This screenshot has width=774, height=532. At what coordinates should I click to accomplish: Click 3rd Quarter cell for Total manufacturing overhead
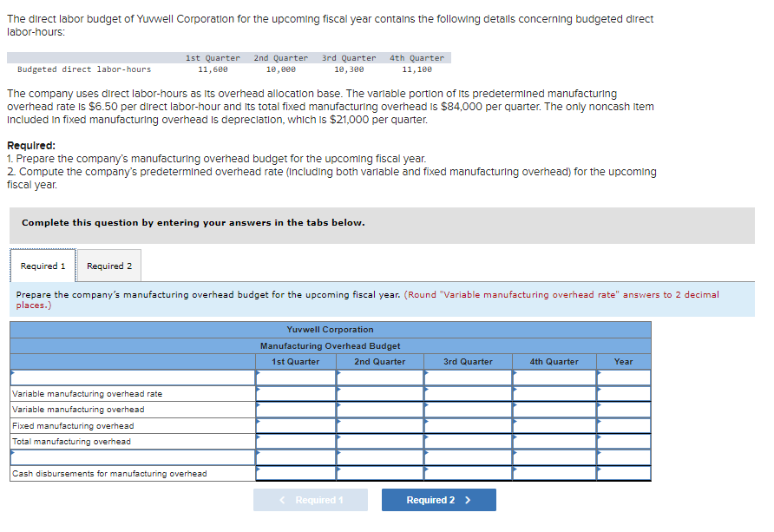pyautogui.click(x=468, y=442)
